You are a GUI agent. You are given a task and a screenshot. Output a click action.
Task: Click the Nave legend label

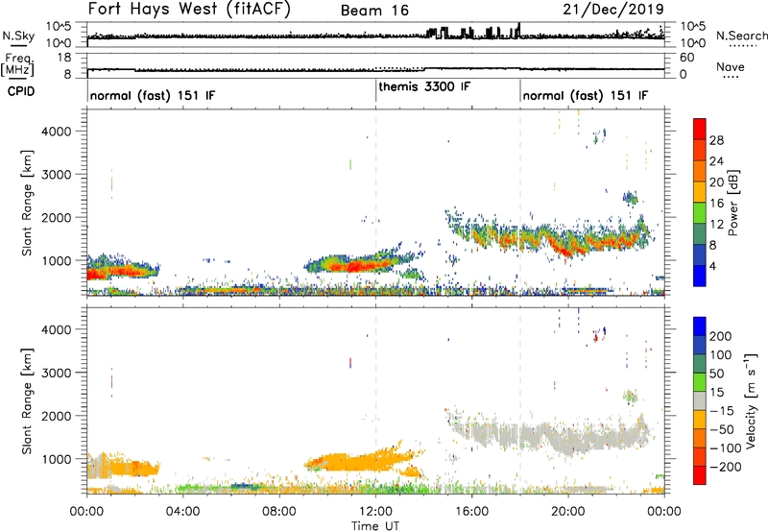click(731, 66)
